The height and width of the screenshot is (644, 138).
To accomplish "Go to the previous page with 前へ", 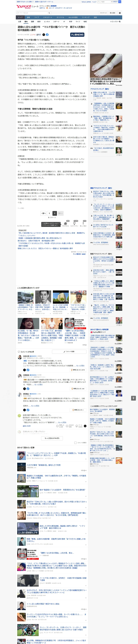I will point(43,213).
